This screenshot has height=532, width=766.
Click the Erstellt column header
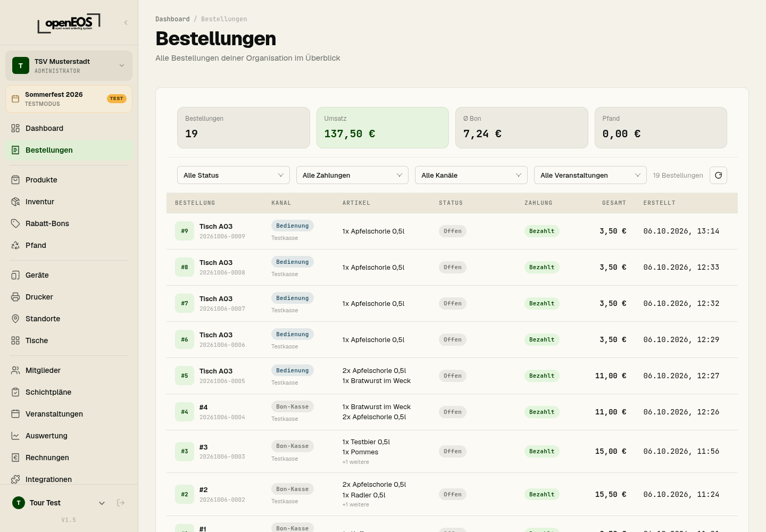tap(660, 203)
